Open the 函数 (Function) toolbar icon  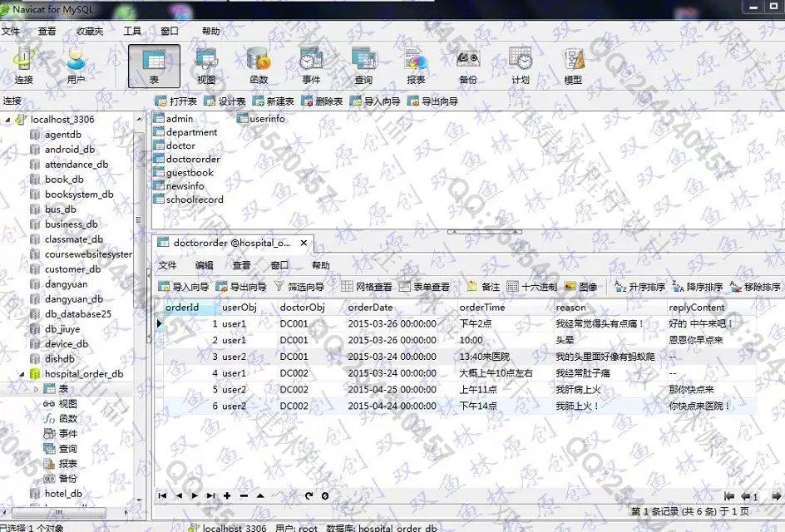pyautogui.click(x=259, y=65)
